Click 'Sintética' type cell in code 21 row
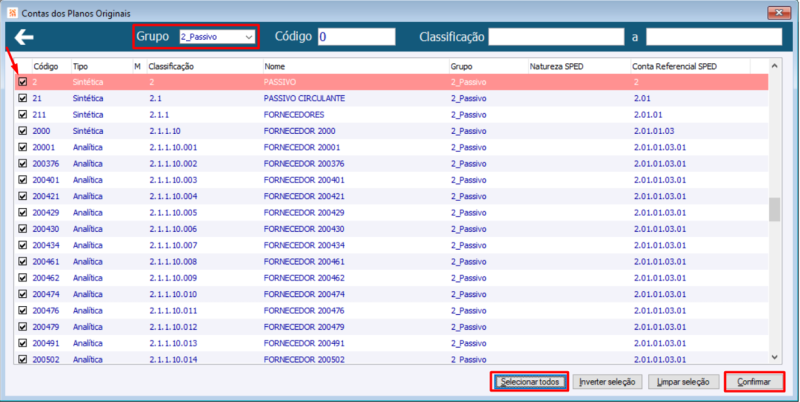Viewport: 800px width, 402px height. (88, 98)
